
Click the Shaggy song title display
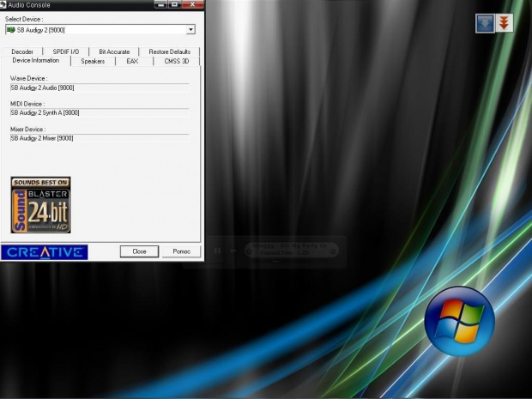pyautogui.click(x=290, y=245)
